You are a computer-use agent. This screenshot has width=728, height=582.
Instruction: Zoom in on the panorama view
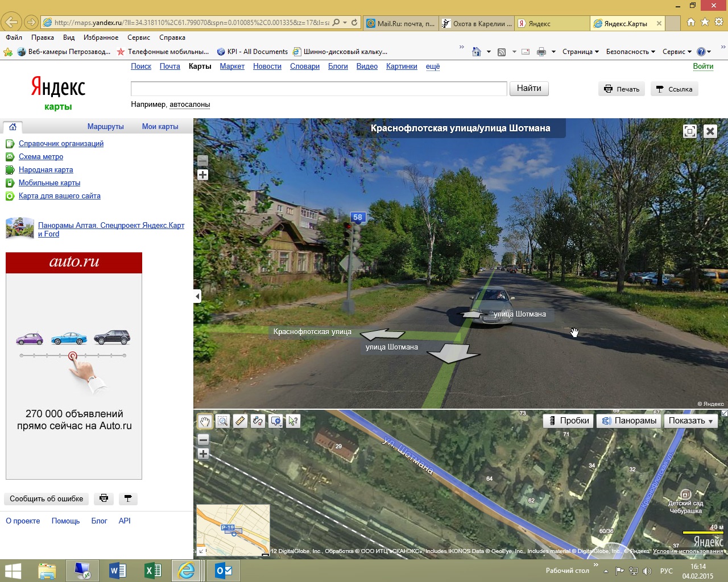202,175
